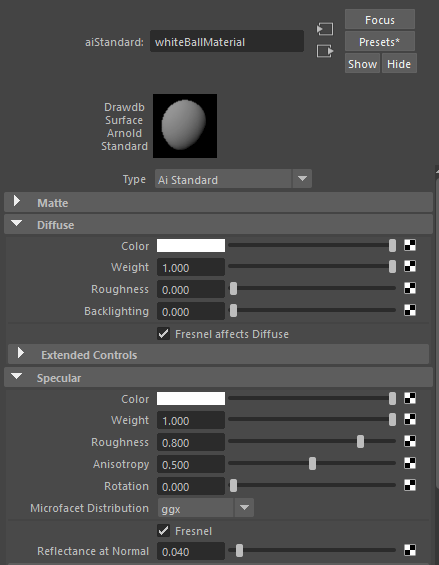Click checker map icon for Specular Color
Viewport: 439px width, 565px height.
410,398
